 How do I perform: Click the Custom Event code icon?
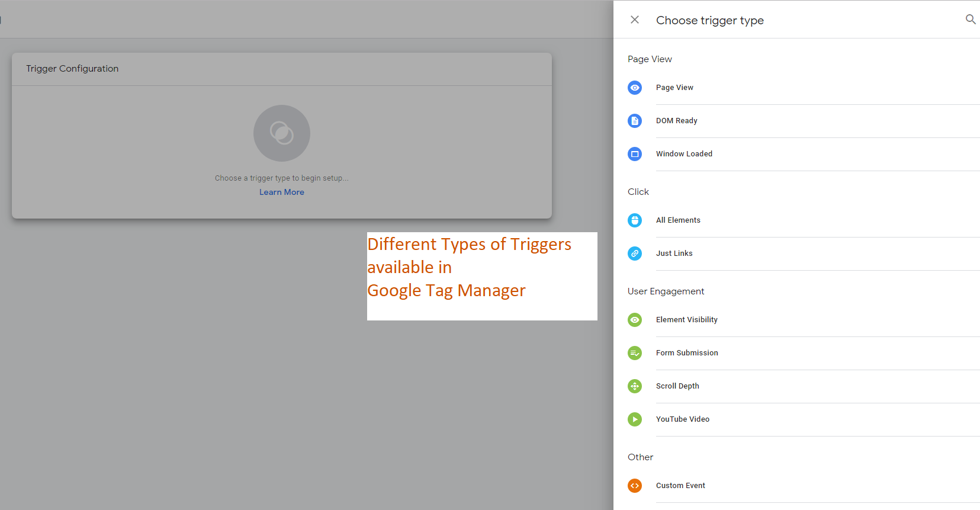tap(635, 486)
